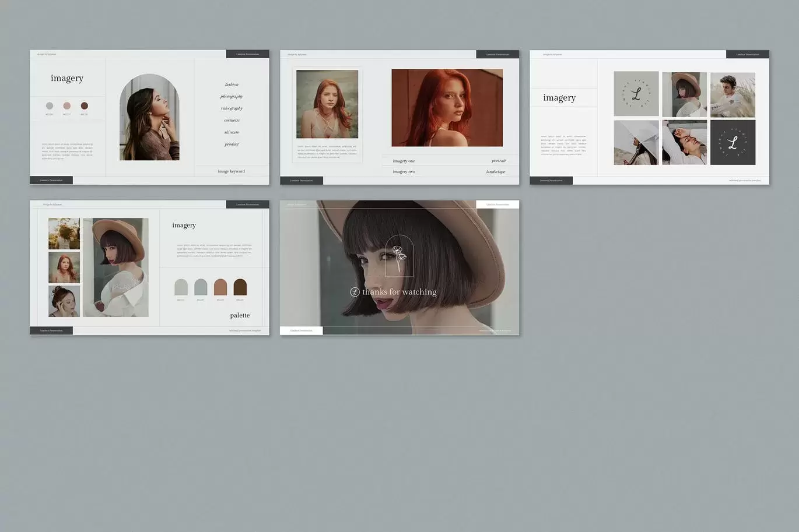
Task: Click the 'palette' heading text
Action: pyautogui.click(x=240, y=315)
